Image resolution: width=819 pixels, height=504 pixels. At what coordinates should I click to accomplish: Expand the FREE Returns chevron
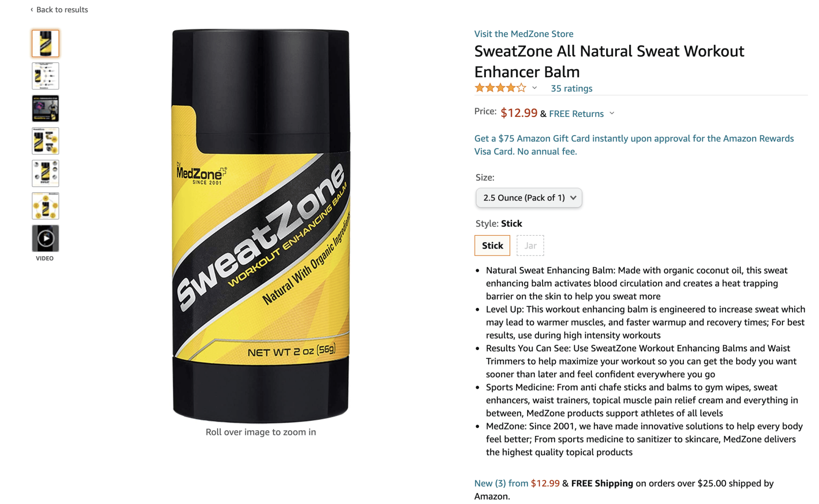(612, 113)
